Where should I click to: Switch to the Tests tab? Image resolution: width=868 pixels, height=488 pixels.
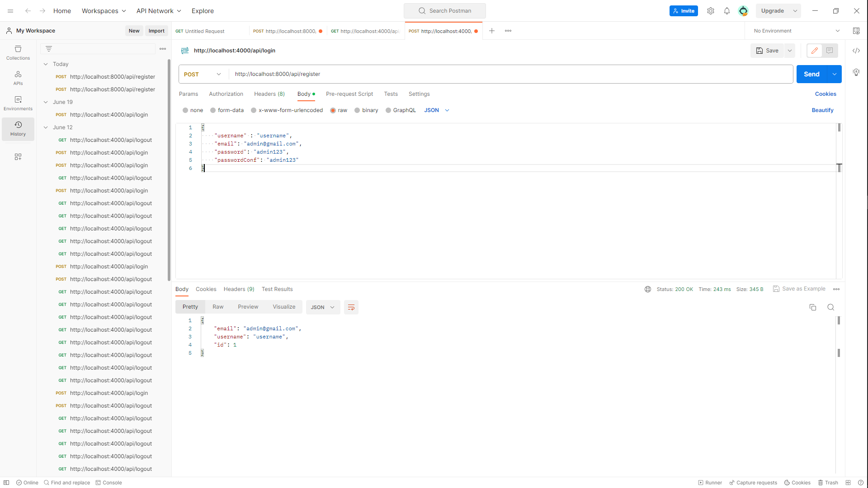391,94
